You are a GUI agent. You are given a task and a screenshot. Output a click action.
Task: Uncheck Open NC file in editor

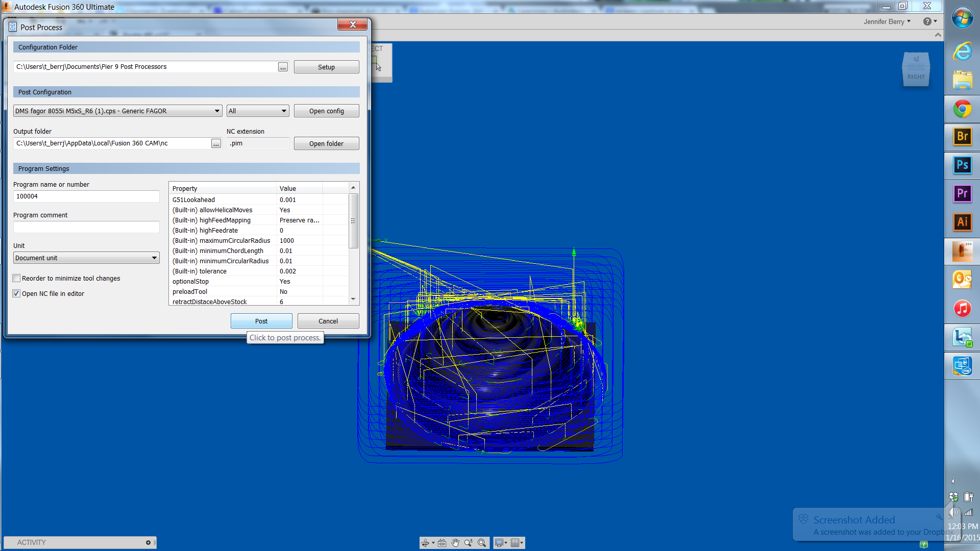(x=16, y=293)
